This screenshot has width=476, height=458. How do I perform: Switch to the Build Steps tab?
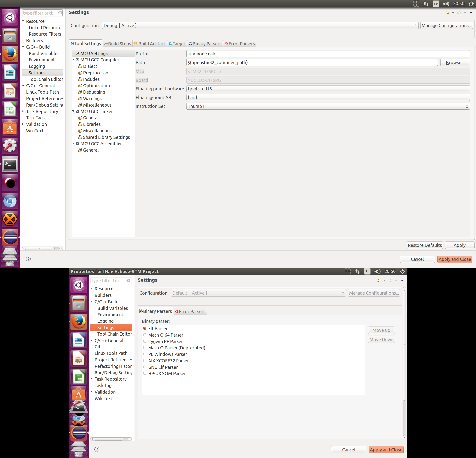point(118,44)
